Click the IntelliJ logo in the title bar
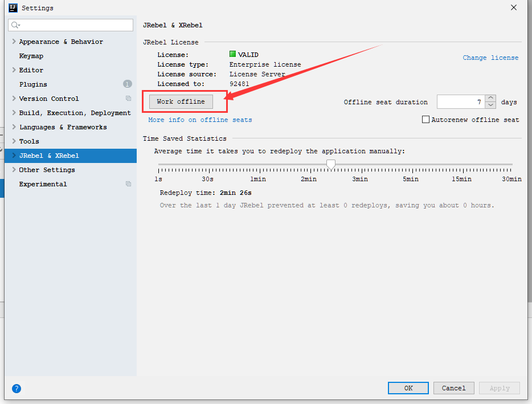Viewport: 532px width, 404px height. point(13,7)
